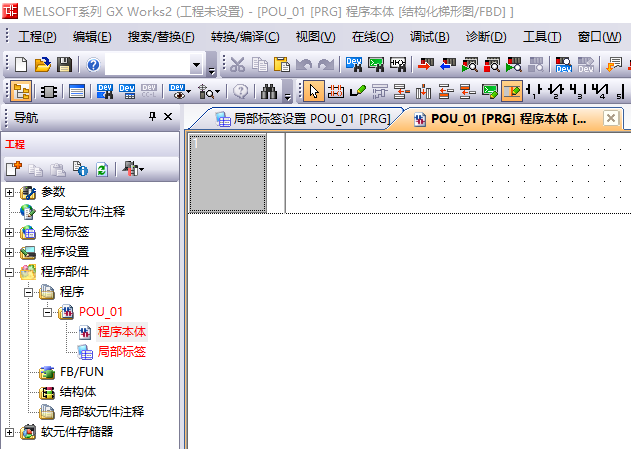Expand the 程序设置 tree node

point(9,252)
